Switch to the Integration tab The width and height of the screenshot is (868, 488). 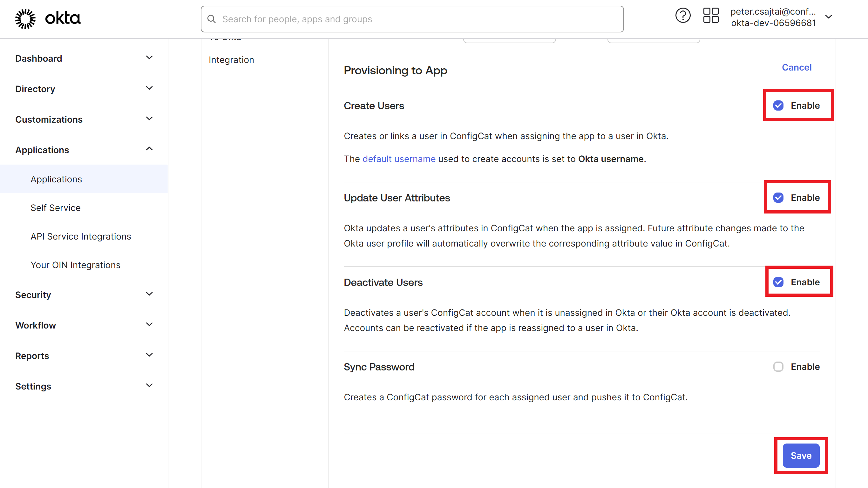click(x=232, y=59)
